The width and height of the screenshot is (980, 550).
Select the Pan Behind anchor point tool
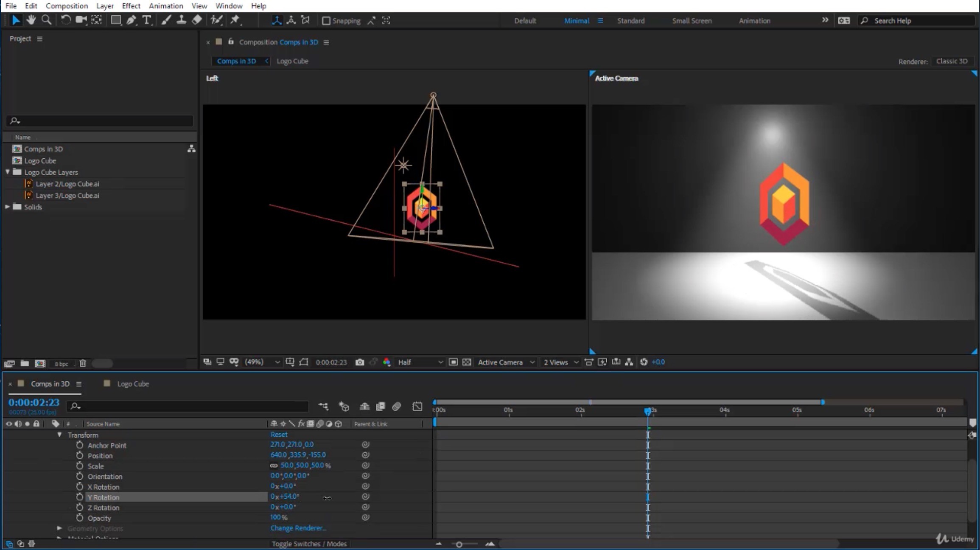click(x=97, y=20)
